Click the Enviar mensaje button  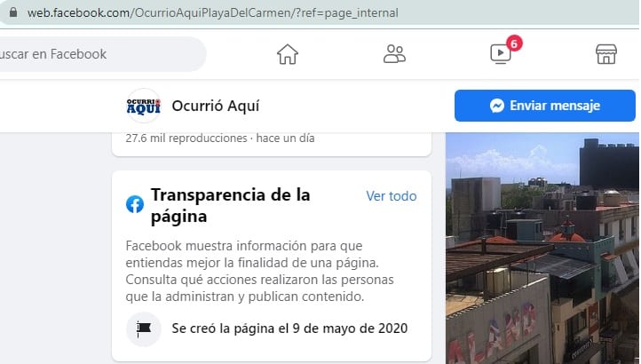[x=545, y=106]
